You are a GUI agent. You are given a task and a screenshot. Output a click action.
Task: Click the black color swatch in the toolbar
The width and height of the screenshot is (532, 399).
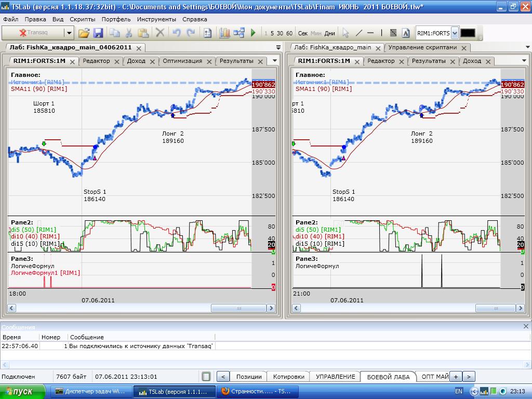coord(468,33)
